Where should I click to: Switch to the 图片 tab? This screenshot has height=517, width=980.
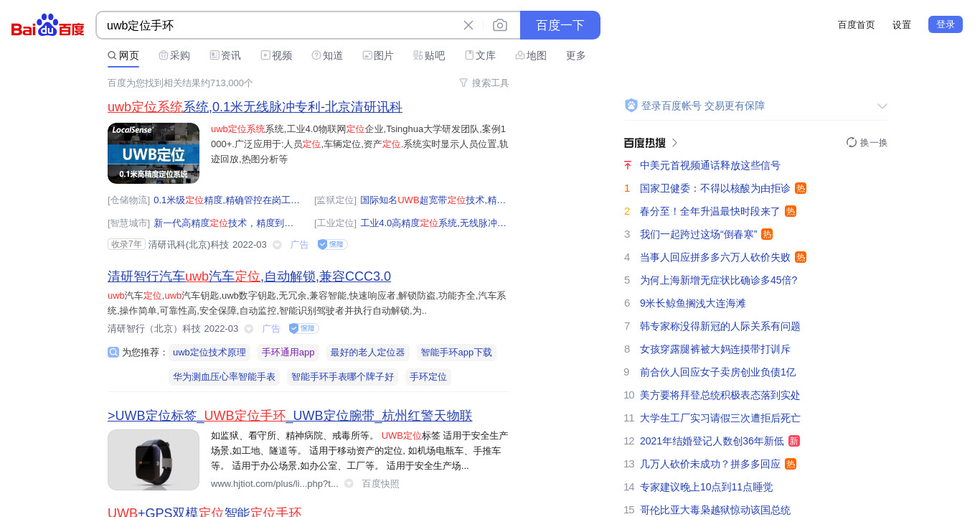point(378,55)
